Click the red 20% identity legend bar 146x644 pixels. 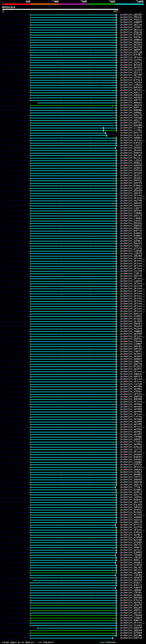point(16,4)
